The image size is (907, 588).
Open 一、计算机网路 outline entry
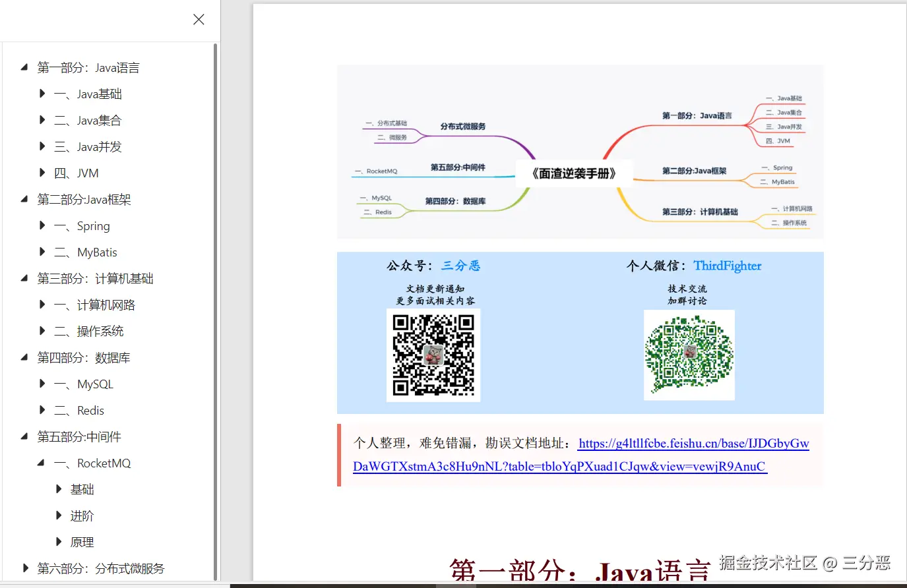tap(94, 305)
